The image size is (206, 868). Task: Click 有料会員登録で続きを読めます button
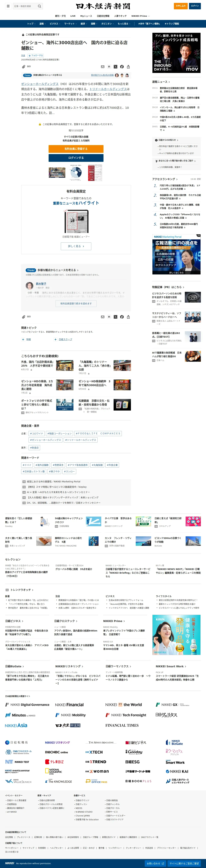click(x=76, y=304)
